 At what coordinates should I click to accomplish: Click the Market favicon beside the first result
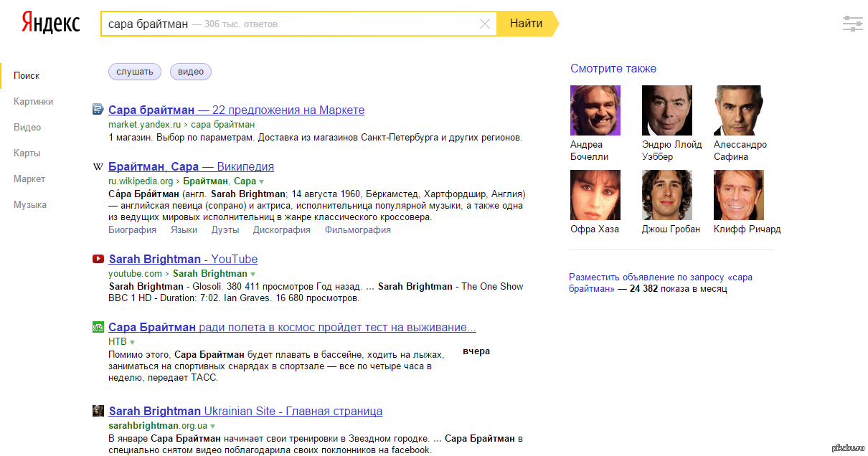point(98,110)
